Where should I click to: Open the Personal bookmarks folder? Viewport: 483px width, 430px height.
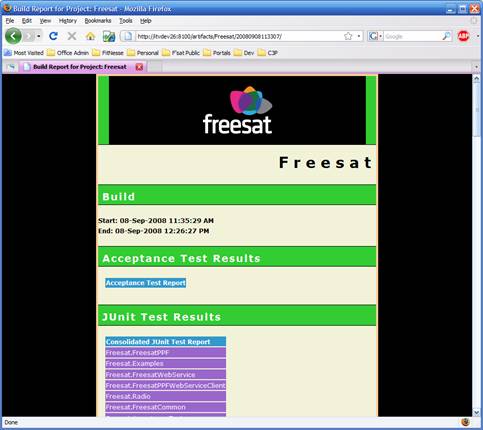pyautogui.click(x=143, y=53)
